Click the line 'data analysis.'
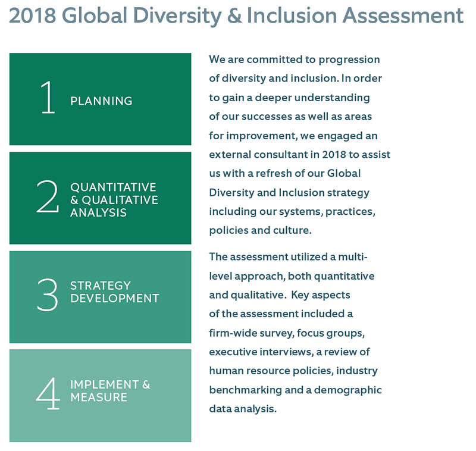476x451 pixels. 243,409
